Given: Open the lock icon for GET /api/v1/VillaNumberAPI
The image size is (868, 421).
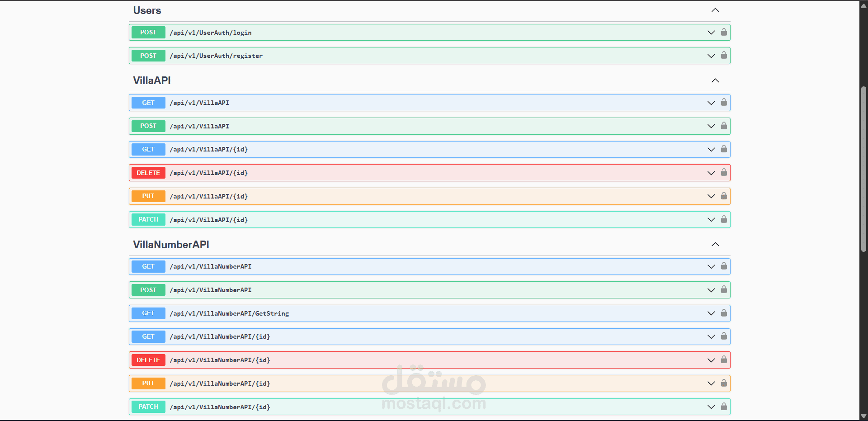Looking at the screenshot, I should (x=724, y=266).
